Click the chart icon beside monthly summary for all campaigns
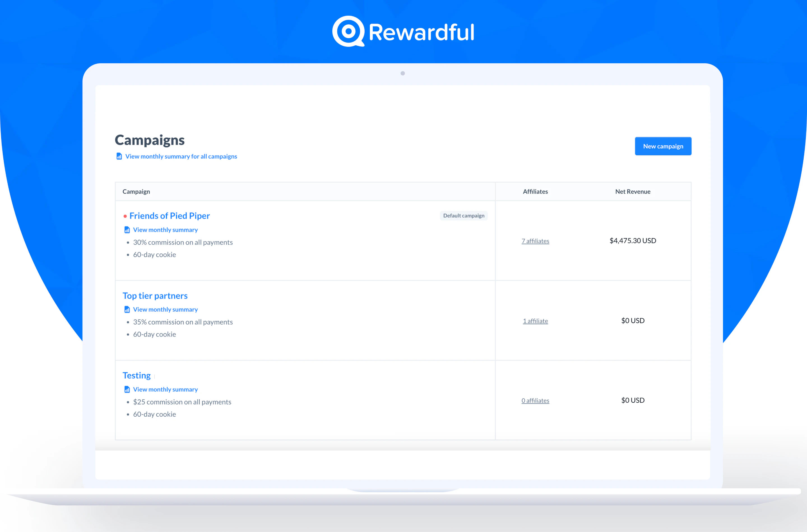Image resolution: width=807 pixels, height=532 pixels. click(119, 156)
